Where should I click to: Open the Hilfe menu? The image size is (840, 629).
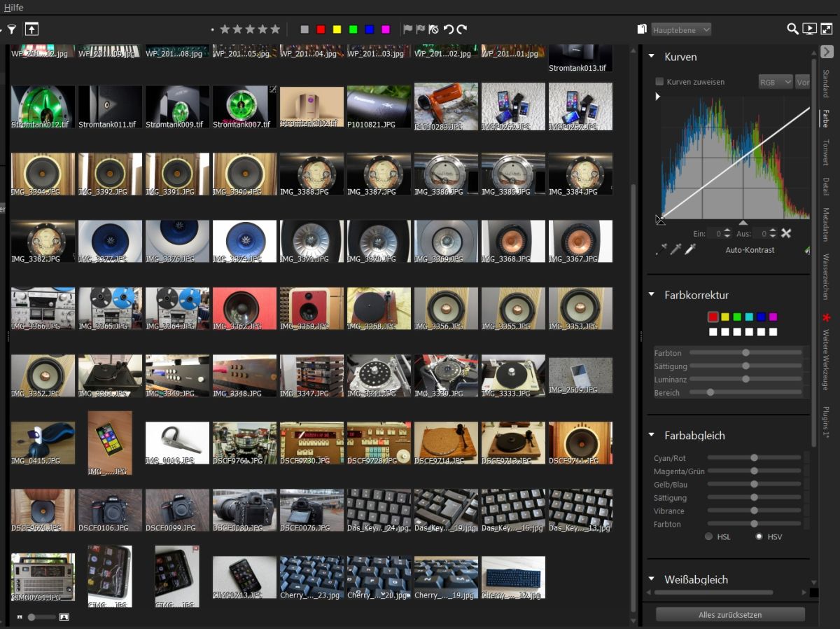coord(13,7)
